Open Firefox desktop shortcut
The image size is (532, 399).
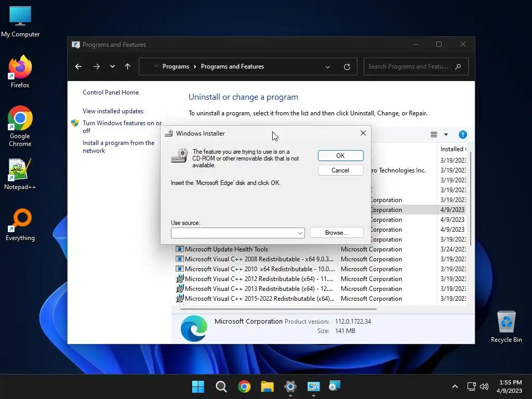20,72
